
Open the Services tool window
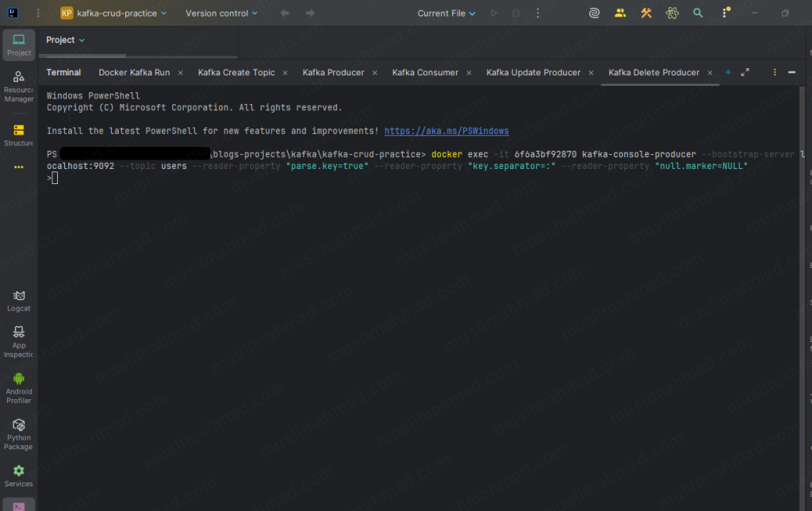coord(19,476)
